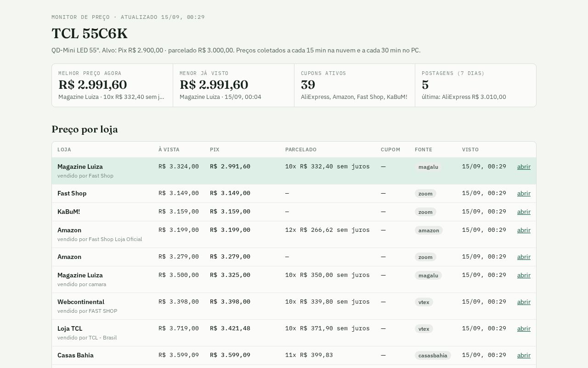Screen dimensions: 588x368
Task: Click the seller text "vendido por TCL - Brasil"
Action: (87, 338)
